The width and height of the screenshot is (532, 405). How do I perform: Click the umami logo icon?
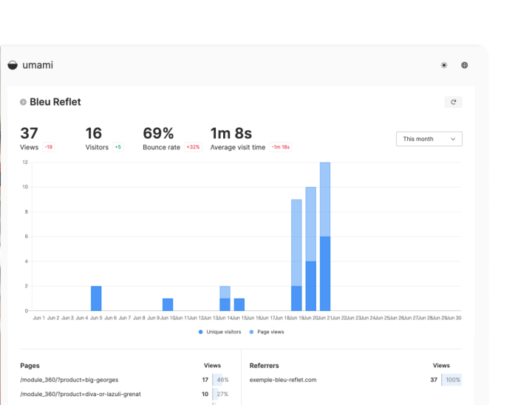point(12,65)
